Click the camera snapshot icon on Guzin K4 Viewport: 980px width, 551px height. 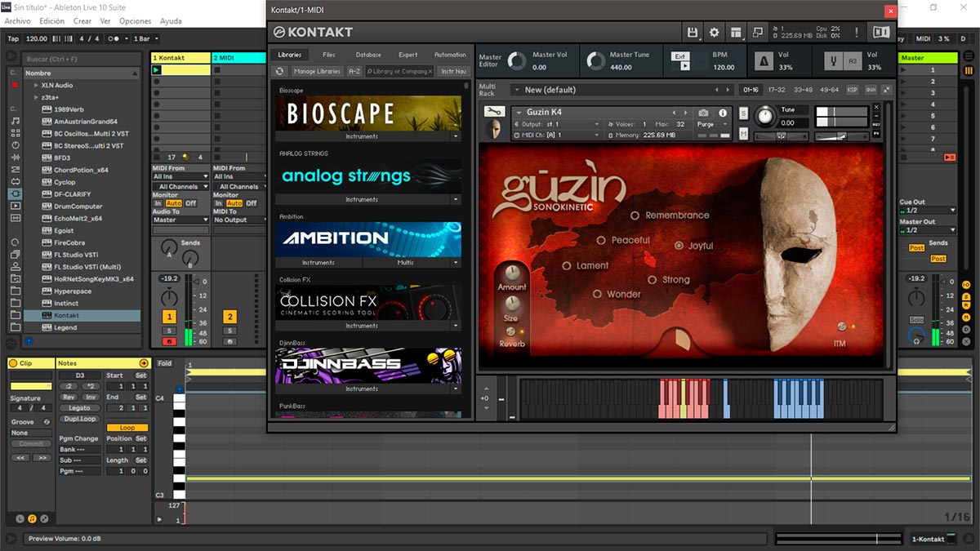(x=703, y=113)
